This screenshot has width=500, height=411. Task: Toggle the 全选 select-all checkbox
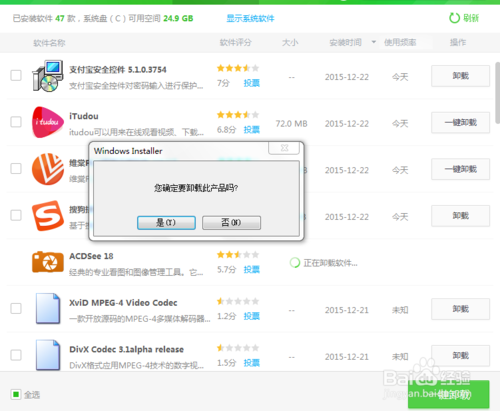(16, 395)
